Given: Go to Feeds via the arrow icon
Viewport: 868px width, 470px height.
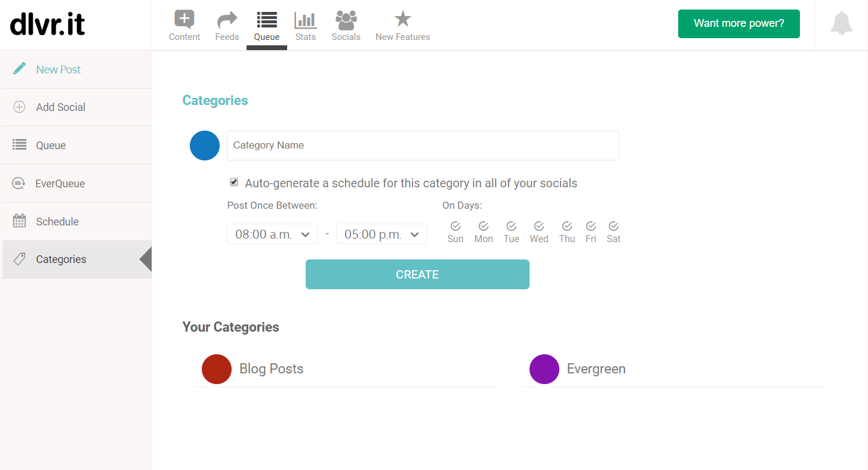Looking at the screenshot, I should click(227, 20).
